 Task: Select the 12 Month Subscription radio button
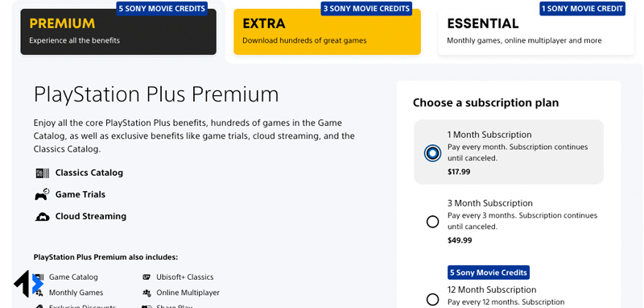pyautogui.click(x=432, y=299)
